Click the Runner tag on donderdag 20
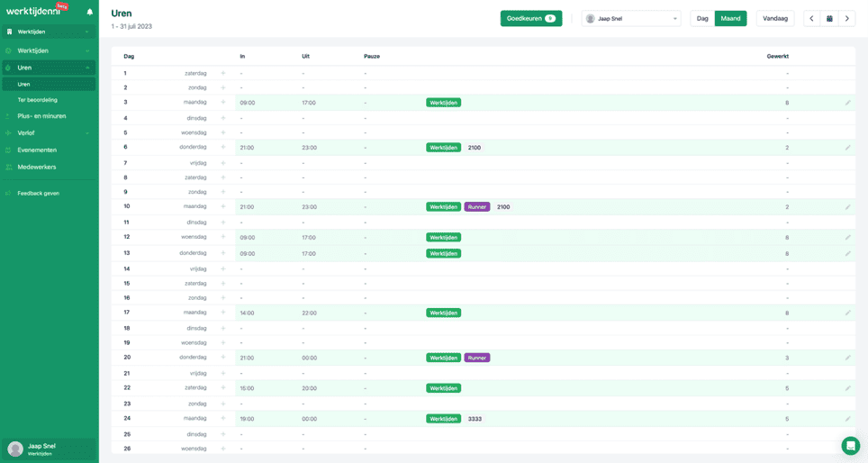The height and width of the screenshot is (463, 868). tap(476, 358)
